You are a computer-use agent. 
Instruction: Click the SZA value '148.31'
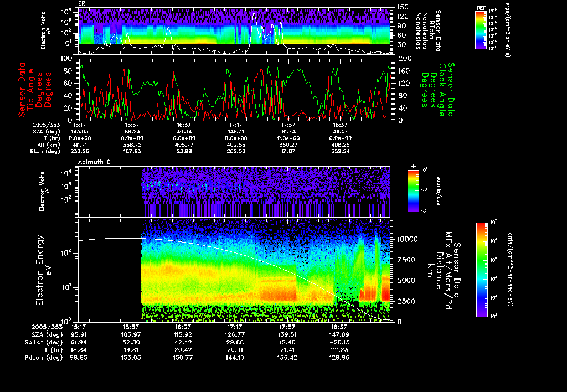tap(236, 132)
